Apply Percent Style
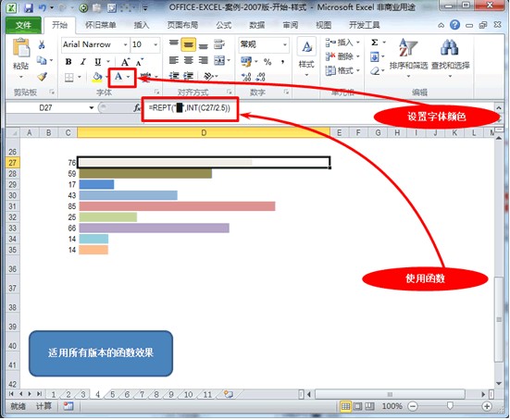The width and height of the screenshot is (510, 420). pos(267,61)
